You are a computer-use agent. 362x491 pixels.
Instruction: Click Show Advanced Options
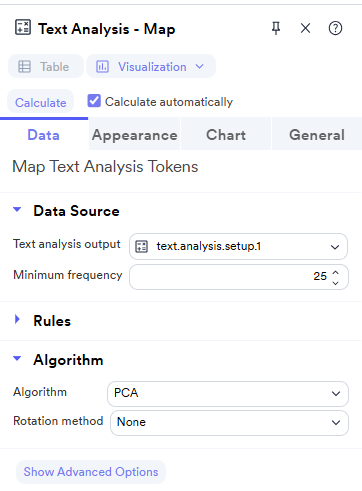[x=91, y=472]
